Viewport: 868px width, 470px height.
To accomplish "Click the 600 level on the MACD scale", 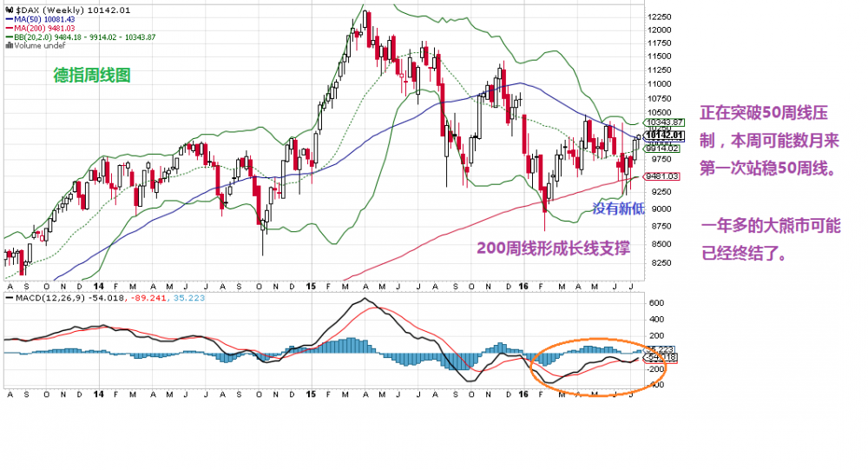I will click(656, 303).
